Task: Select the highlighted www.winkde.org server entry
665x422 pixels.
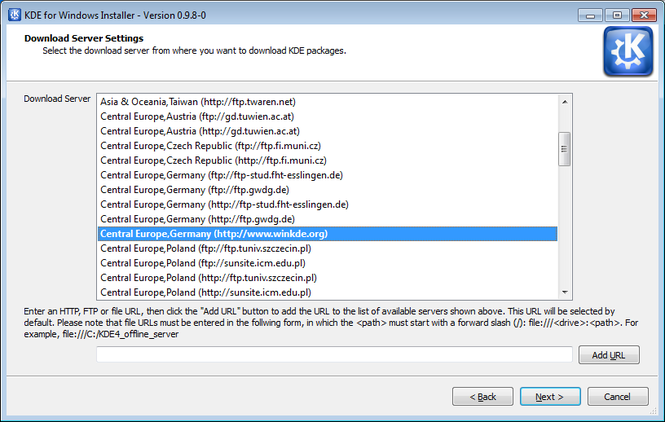Action: point(327,234)
